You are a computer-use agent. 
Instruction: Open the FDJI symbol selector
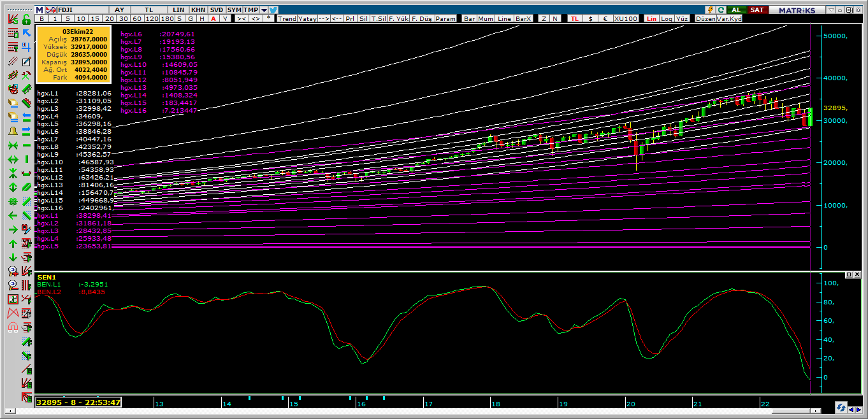click(x=82, y=10)
